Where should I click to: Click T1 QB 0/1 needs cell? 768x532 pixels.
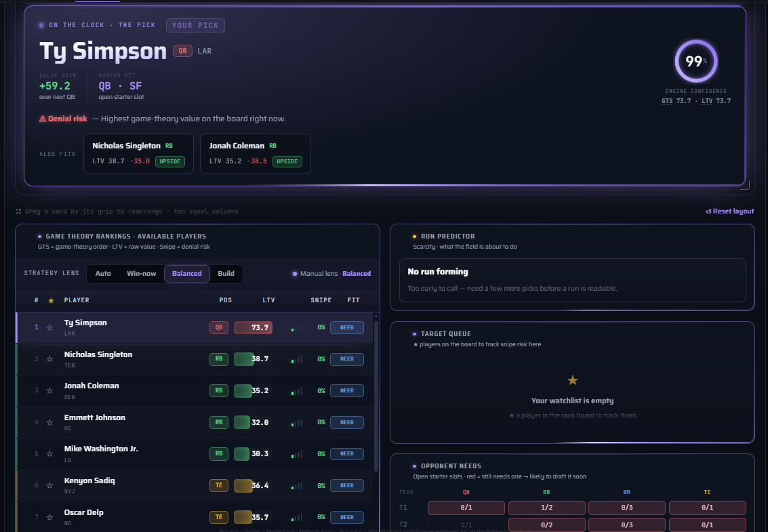(466, 508)
